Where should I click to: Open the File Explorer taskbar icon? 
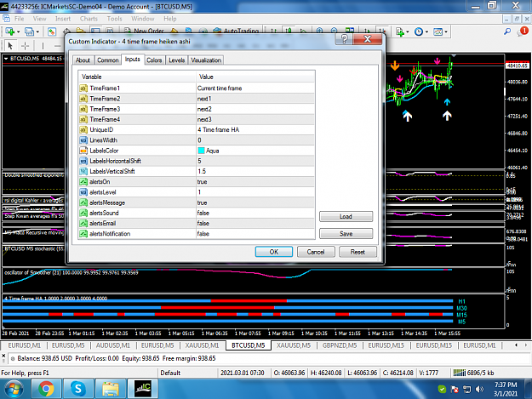(x=110, y=389)
